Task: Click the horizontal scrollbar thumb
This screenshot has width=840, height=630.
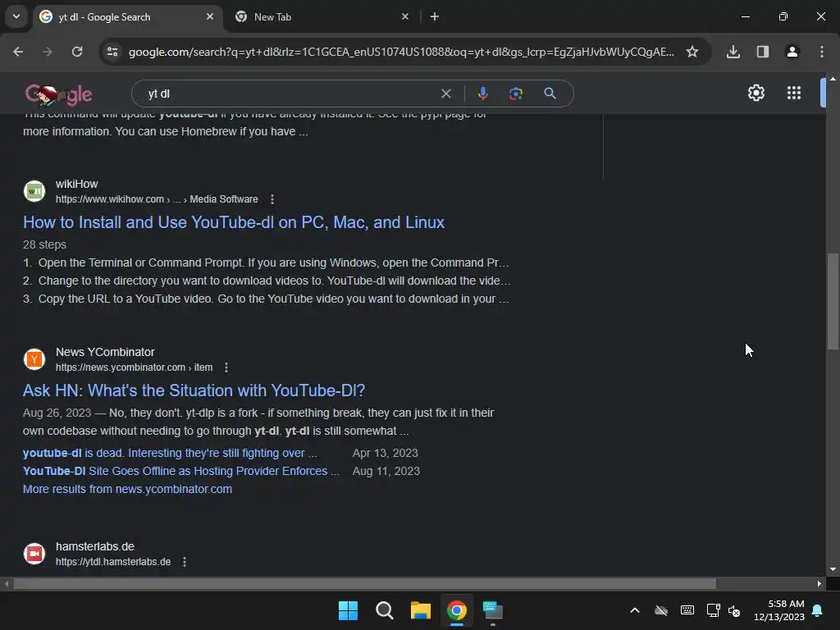Action: click(365, 583)
